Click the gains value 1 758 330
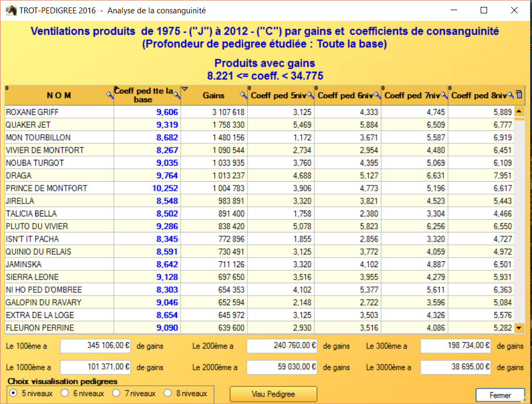Viewport: 532px width, 404px height. (228, 125)
